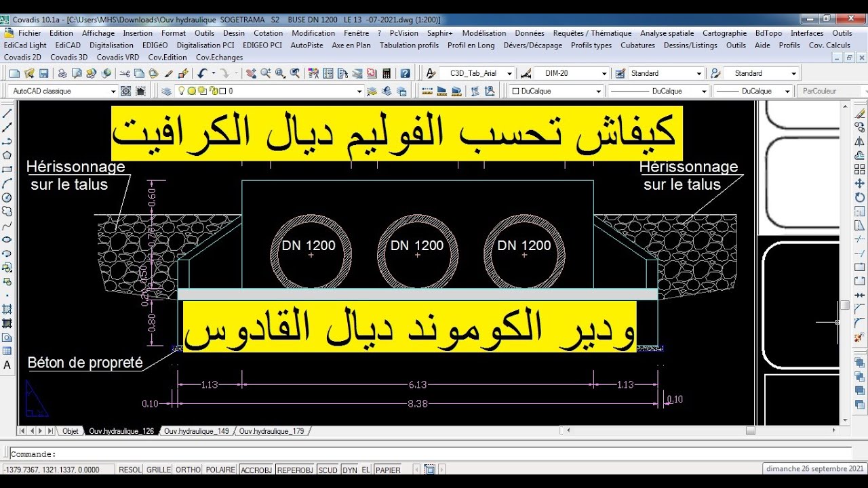Click the workspace settings gear icon
Image resolution: width=868 pixels, height=488 pixels.
tap(125, 91)
